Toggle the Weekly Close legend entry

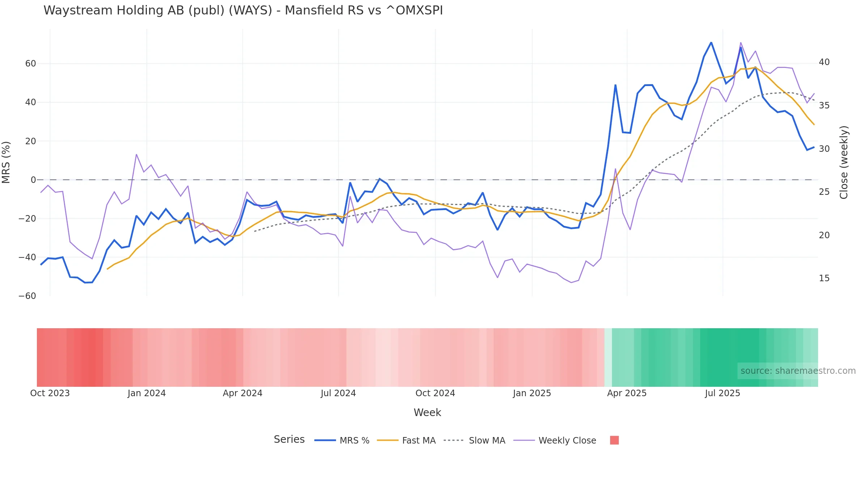[x=554, y=440]
